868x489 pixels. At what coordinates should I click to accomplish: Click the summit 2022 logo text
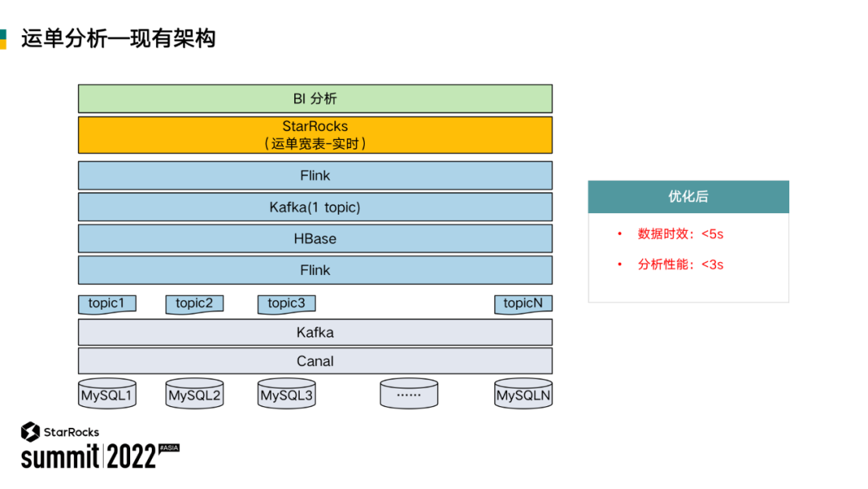tap(88, 457)
